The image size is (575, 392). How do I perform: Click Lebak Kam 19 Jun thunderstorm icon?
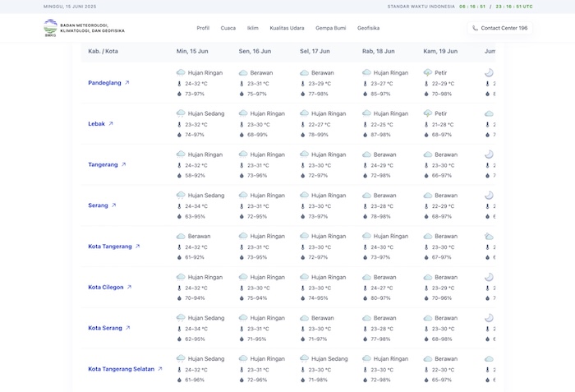pos(428,113)
